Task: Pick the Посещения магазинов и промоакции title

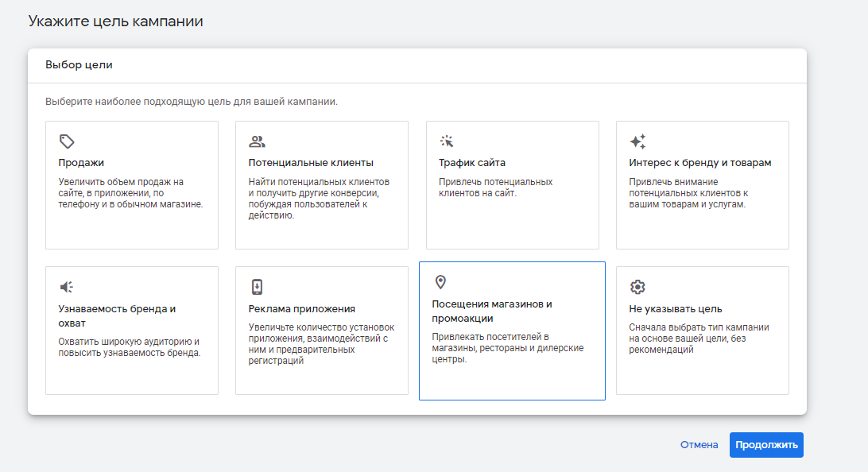Action: tap(491, 311)
